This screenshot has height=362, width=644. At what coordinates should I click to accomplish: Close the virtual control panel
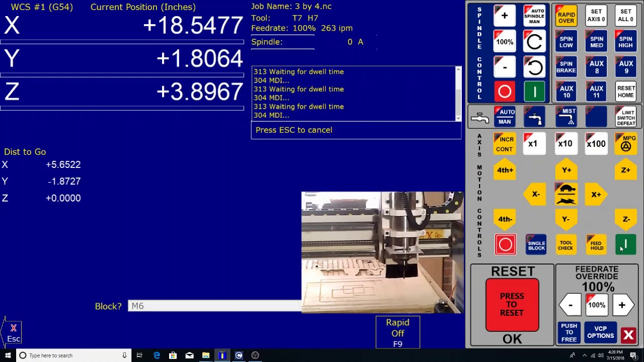point(628,335)
